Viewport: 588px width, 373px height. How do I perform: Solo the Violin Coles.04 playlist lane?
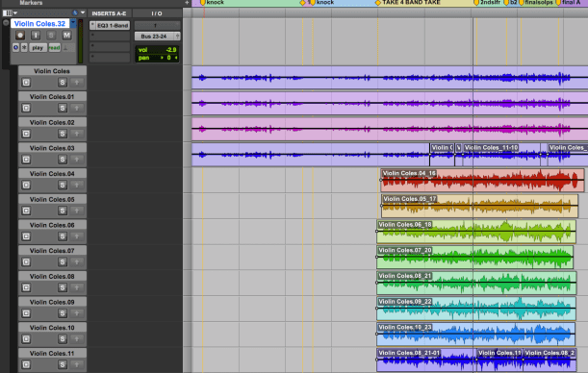click(63, 185)
